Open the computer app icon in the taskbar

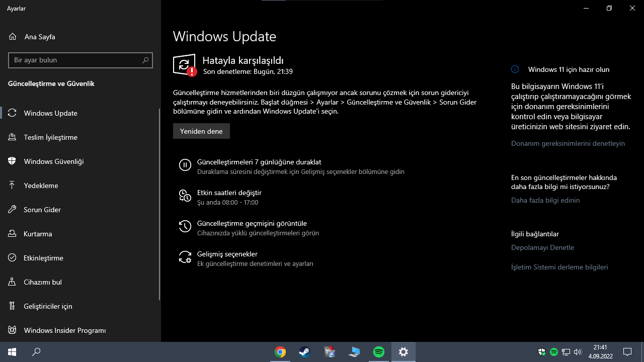click(354, 352)
